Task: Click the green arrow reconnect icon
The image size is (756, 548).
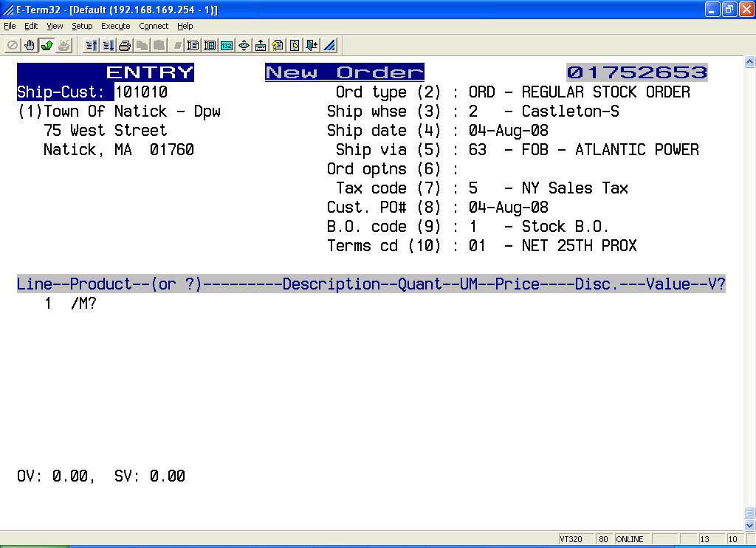Action: tap(47, 46)
